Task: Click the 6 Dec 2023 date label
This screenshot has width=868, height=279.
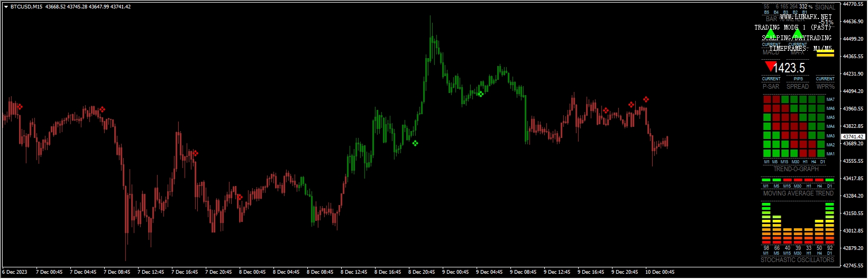Action: [15, 272]
